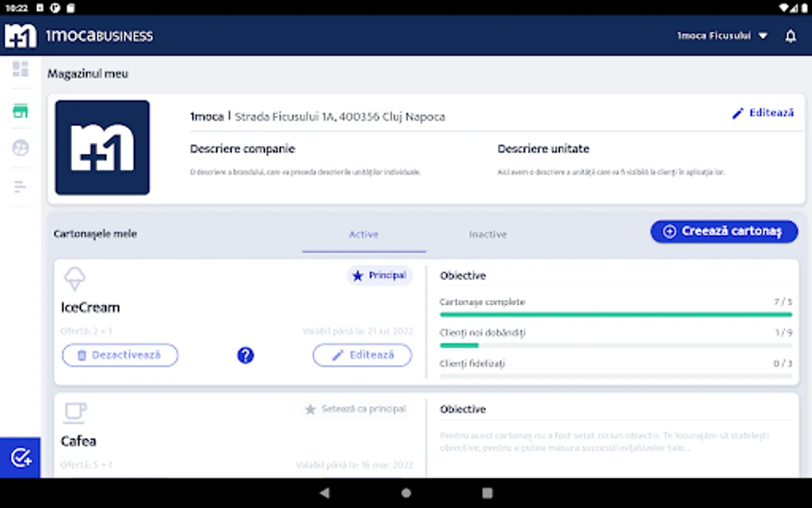The height and width of the screenshot is (508, 812).
Task: Click the IceCream card title
Action: [x=90, y=308]
